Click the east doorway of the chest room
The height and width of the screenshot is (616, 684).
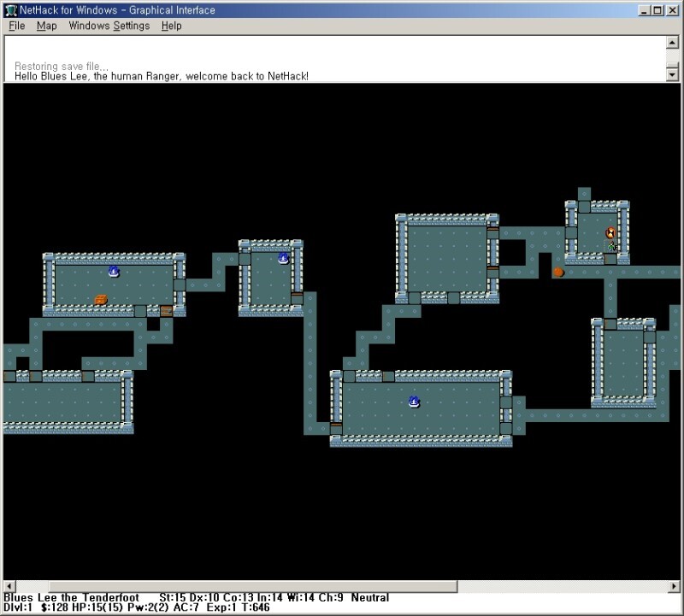click(x=180, y=285)
